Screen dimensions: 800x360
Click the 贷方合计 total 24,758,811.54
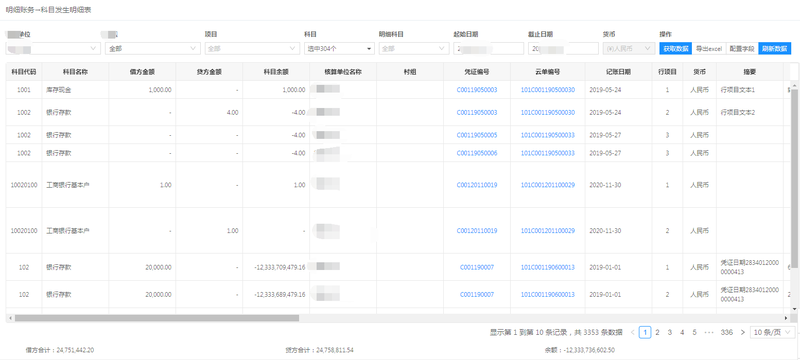click(x=319, y=350)
